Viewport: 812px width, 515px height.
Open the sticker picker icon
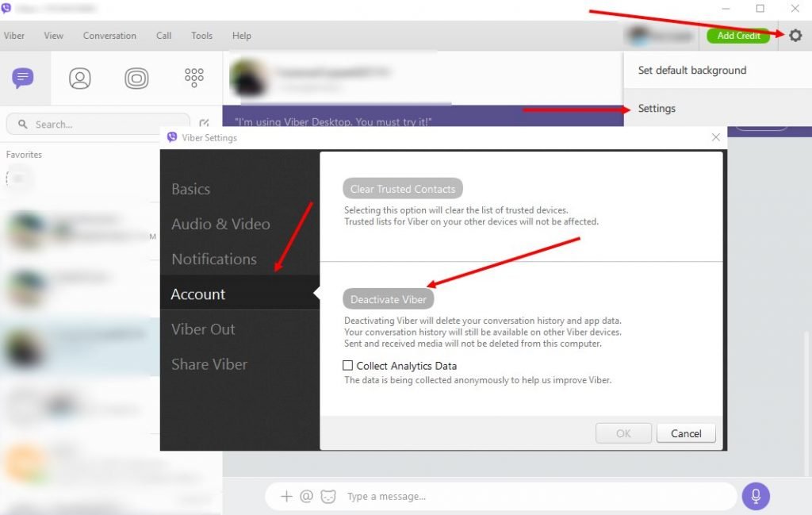pyautogui.click(x=328, y=497)
